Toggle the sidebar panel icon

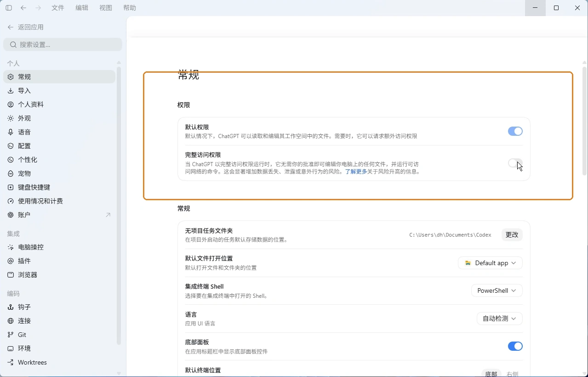click(9, 8)
